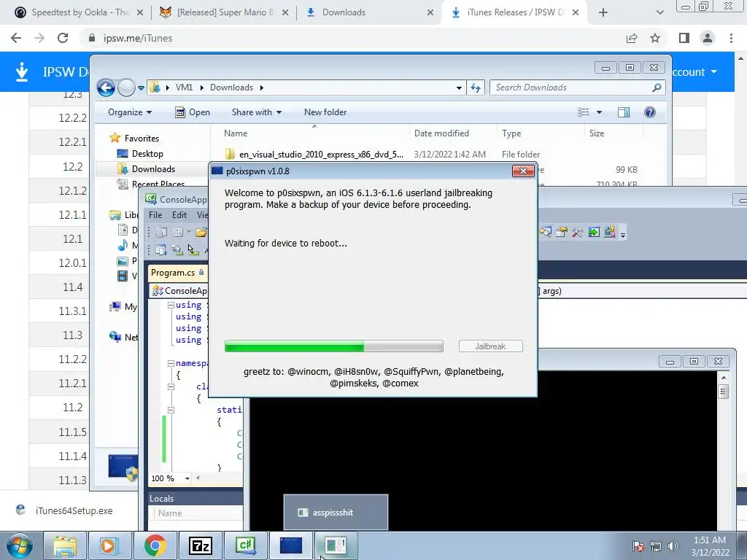This screenshot has height=560, width=747.
Task: Click the Visual Studio open file icon
Action: click(201, 233)
